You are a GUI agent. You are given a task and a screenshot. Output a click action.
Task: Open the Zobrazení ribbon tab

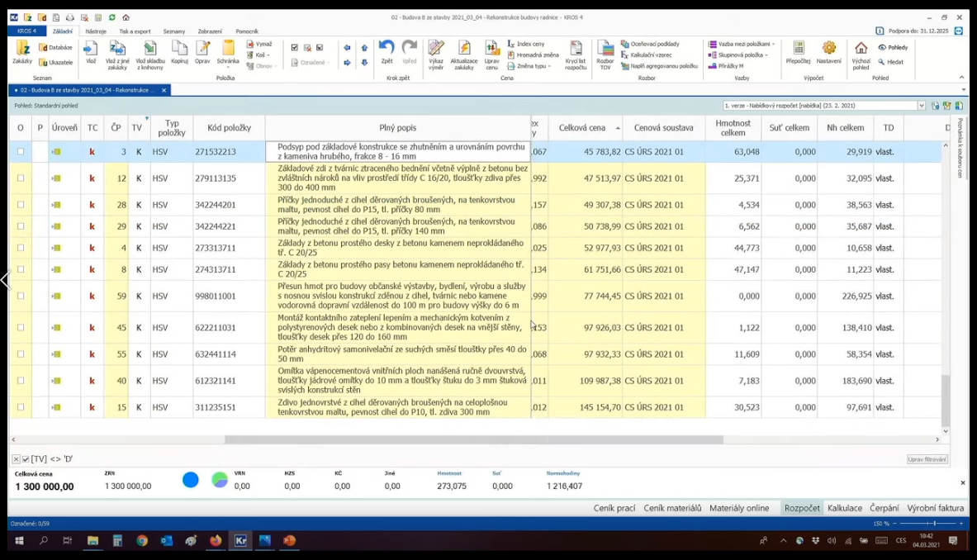[210, 31]
